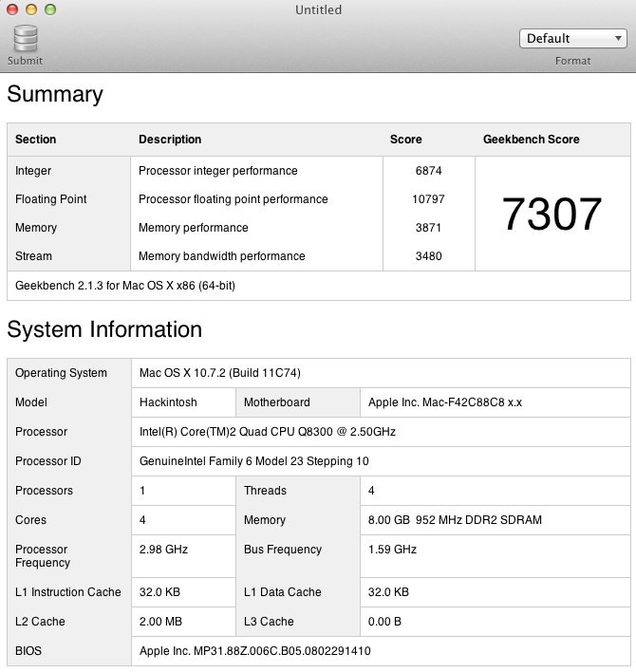Click 'Apple Inc. Mac-F42C88C8 x.x' motherboard value
This screenshot has height=672, width=636.
[x=445, y=402]
